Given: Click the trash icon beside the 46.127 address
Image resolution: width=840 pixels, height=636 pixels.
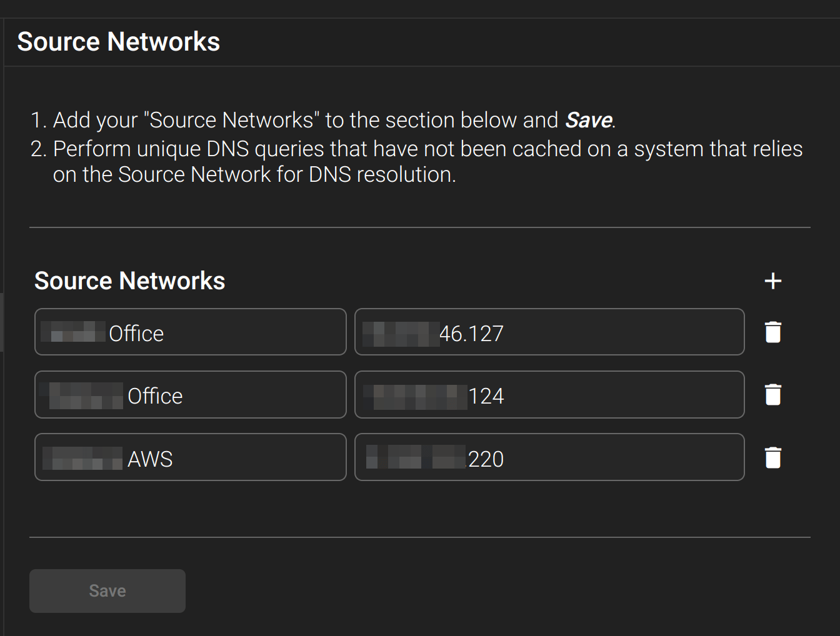Looking at the screenshot, I should (x=772, y=332).
